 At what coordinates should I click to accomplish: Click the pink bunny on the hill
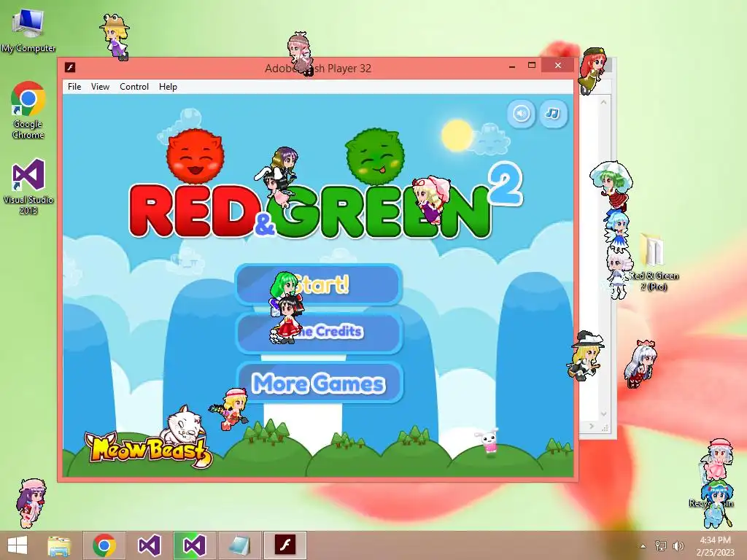pyautogui.click(x=488, y=441)
